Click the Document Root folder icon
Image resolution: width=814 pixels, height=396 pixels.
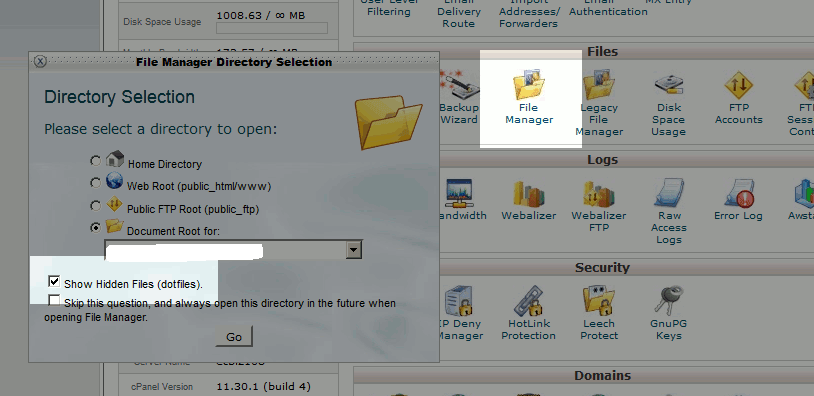[x=115, y=226]
